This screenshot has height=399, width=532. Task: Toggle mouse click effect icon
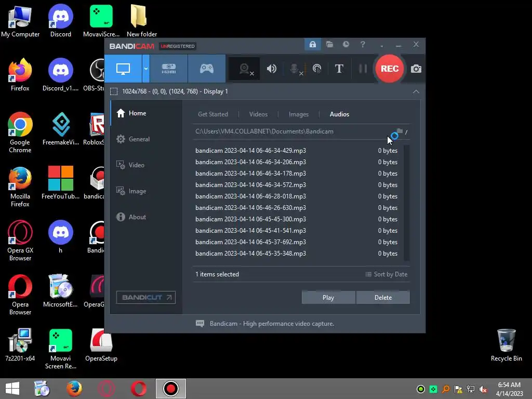[316, 69]
